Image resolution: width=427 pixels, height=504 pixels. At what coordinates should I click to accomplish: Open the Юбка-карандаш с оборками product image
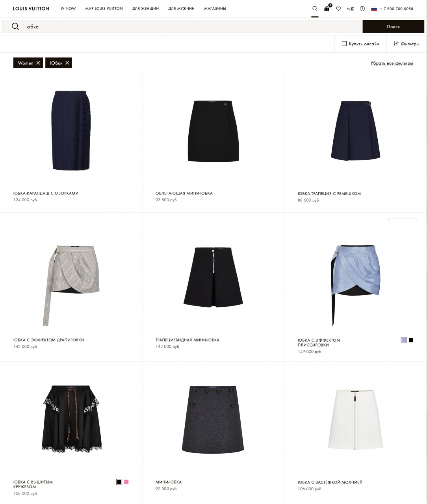pos(71,130)
